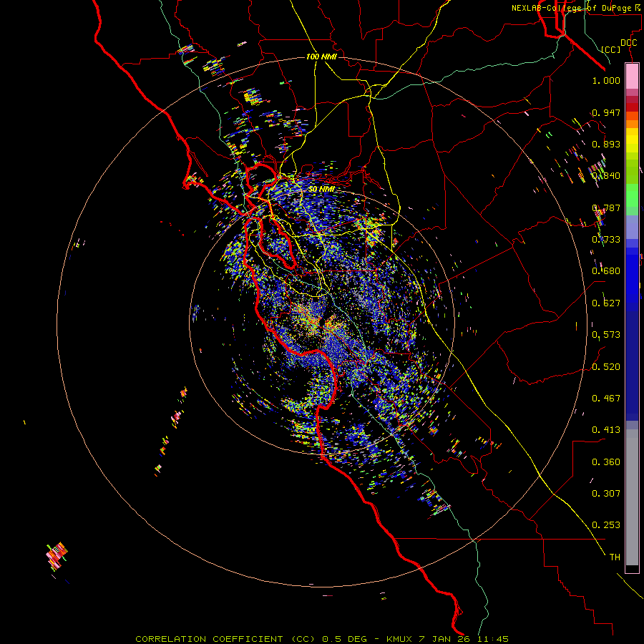Click the 0.573 legend value

point(606,335)
